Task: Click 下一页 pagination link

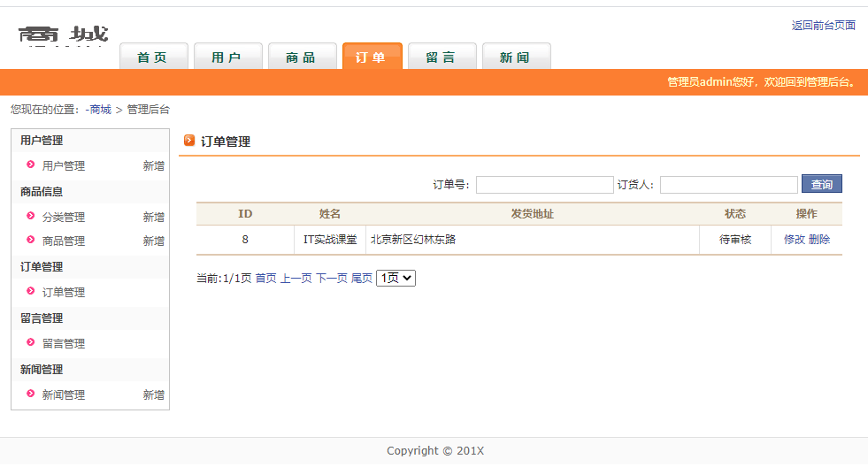Action: [x=332, y=279]
